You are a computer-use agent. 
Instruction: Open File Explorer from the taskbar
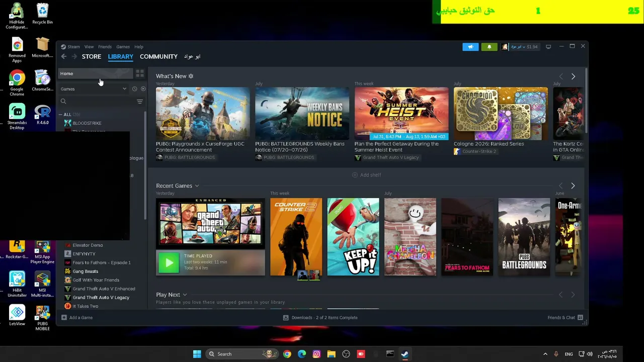(x=331, y=354)
